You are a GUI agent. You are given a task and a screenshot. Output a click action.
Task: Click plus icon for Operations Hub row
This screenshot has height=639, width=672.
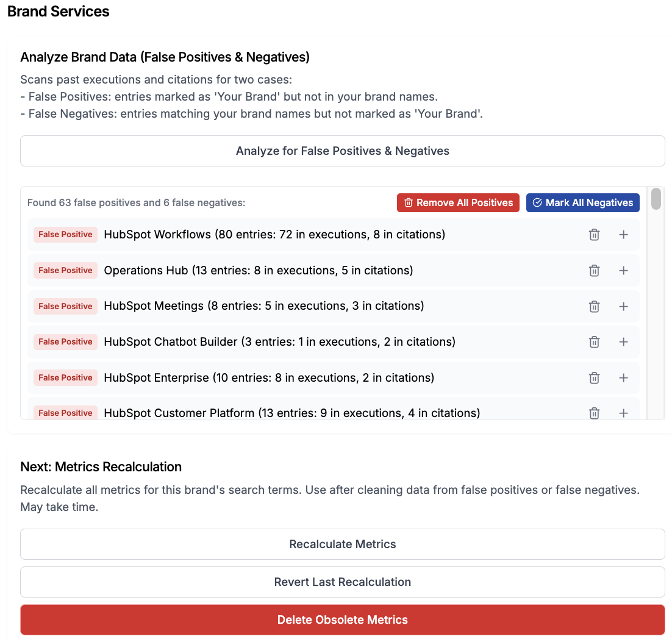624,271
